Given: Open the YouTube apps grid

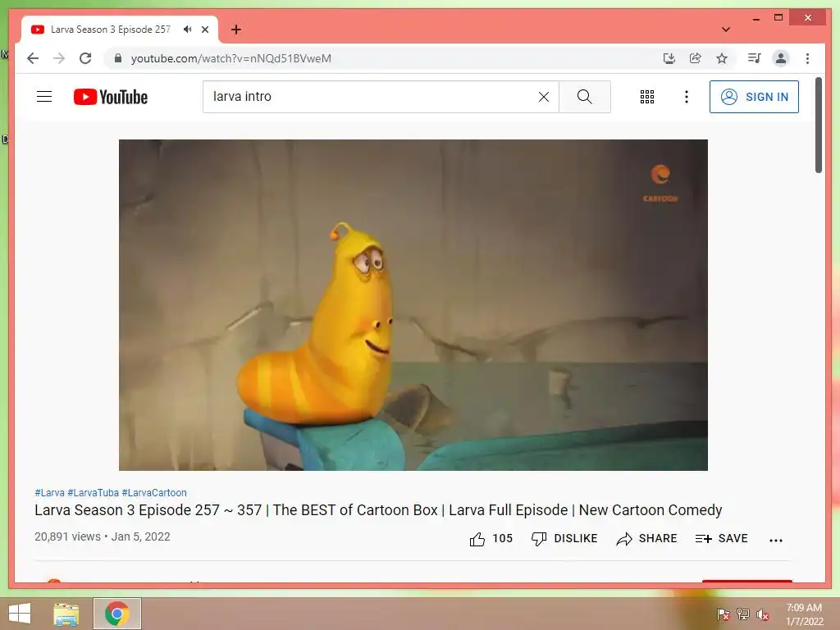Looking at the screenshot, I should coord(647,97).
